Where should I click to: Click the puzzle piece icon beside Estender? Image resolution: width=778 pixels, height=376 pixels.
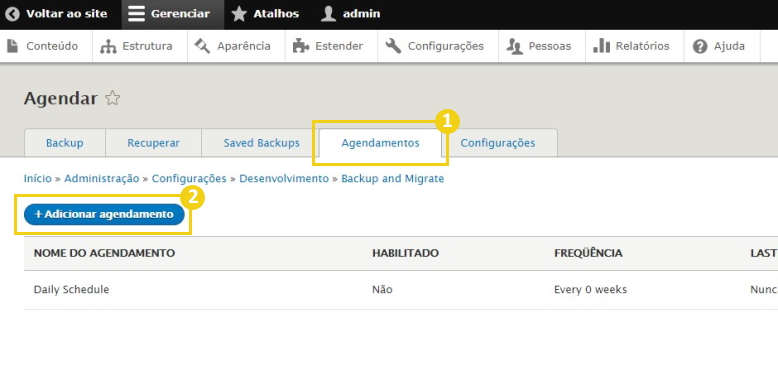click(x=301, y=46)
